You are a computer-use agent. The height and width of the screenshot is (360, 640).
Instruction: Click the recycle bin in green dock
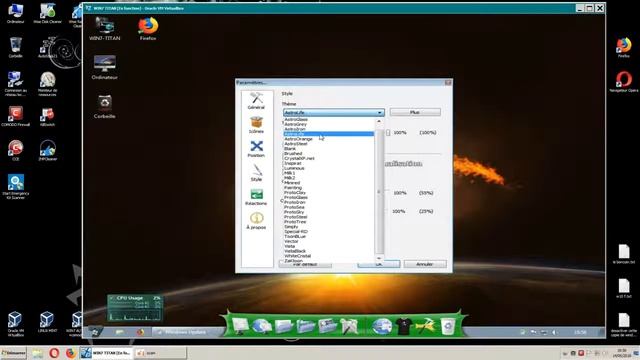coord(448,327)
